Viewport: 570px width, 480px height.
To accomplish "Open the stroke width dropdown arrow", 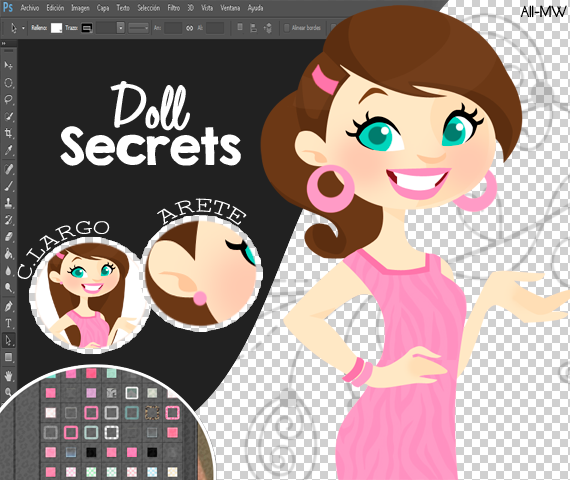I will tap(121, 28).
